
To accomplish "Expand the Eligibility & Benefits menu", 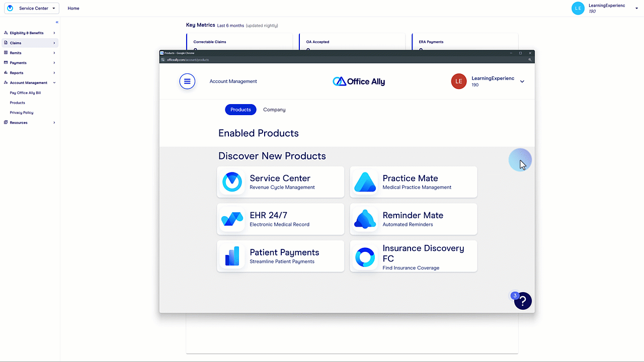I will tap(54, 33).
